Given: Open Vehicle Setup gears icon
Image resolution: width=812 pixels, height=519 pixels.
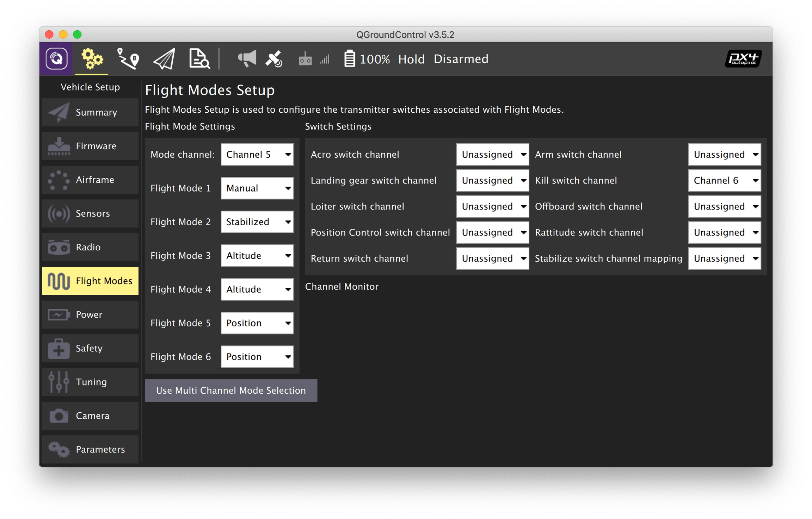Looking at the screenshot, I should 92,58.
